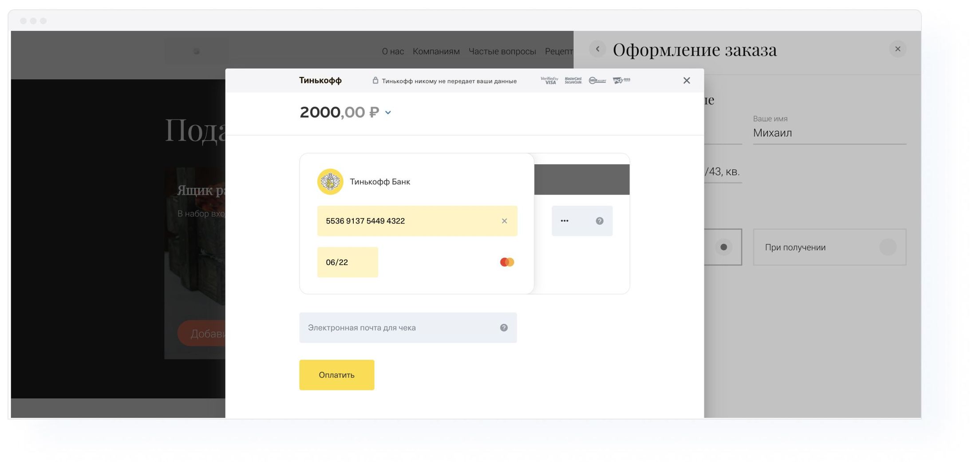Open CVC code help question mark
Image resolution: width=980 pixels, height=469 pixels.
point(599,221)
